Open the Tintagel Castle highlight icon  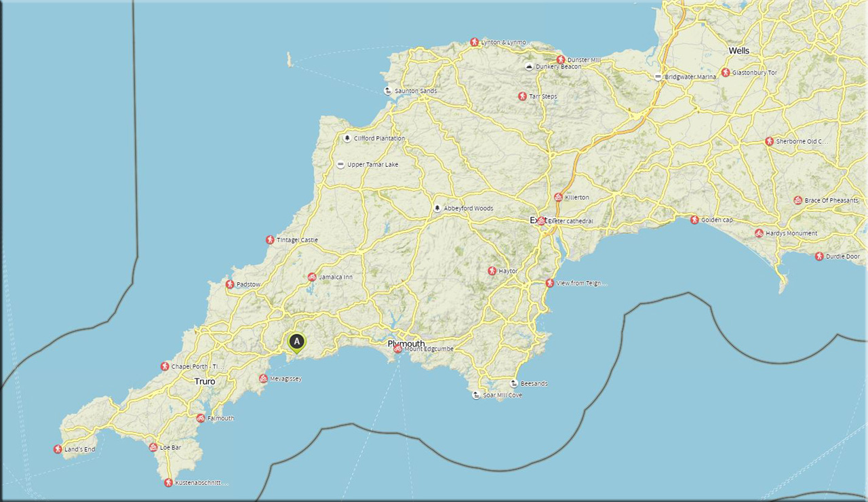(x=270, y=240)
